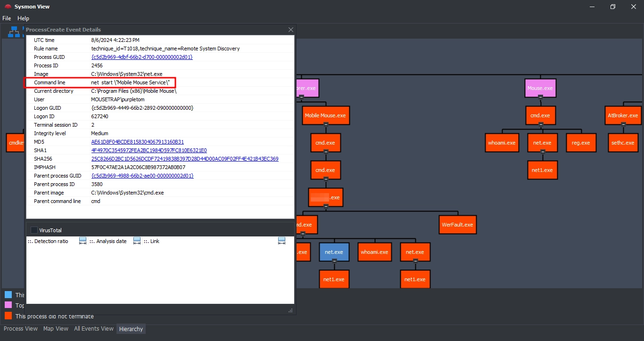
Task: Click the Detection ratio column resize icon
Action: click(x=83, y=241)
